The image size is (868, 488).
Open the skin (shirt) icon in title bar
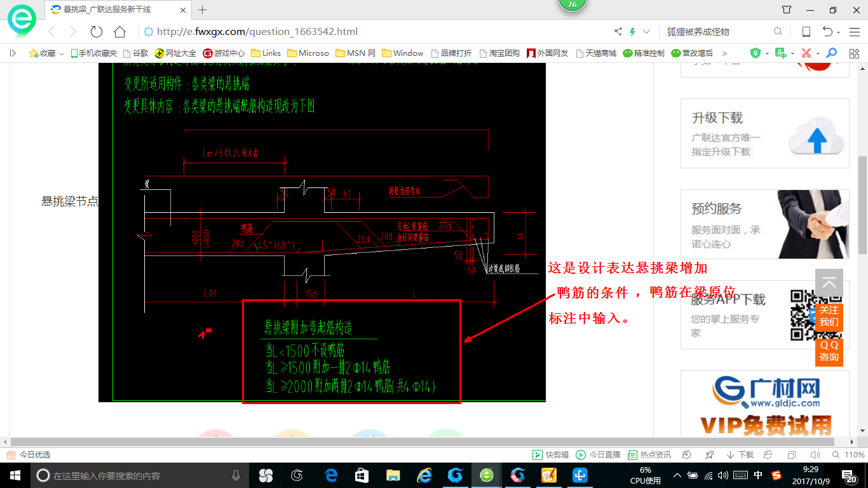787,10
